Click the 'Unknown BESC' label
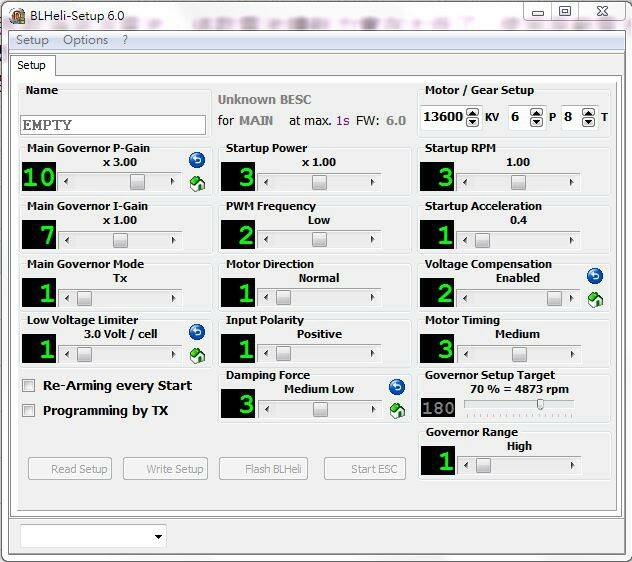The image size is (632, 562). tap(264, 100)
